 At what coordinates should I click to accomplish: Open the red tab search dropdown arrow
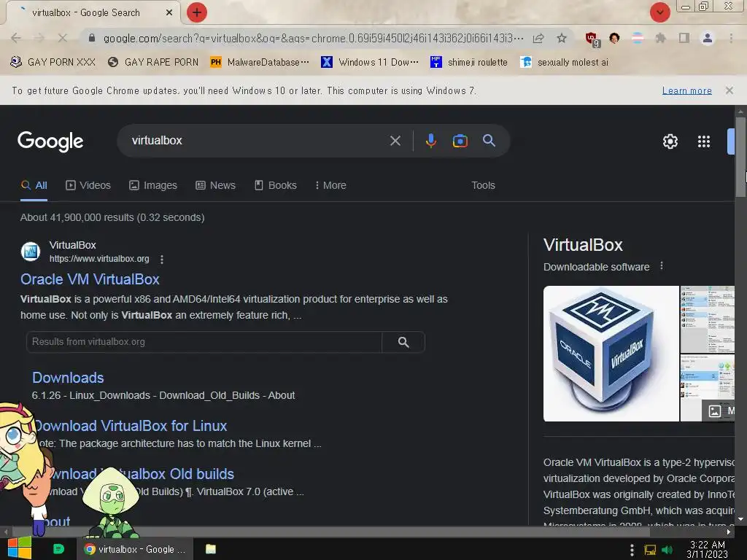[x=659, y=12]
